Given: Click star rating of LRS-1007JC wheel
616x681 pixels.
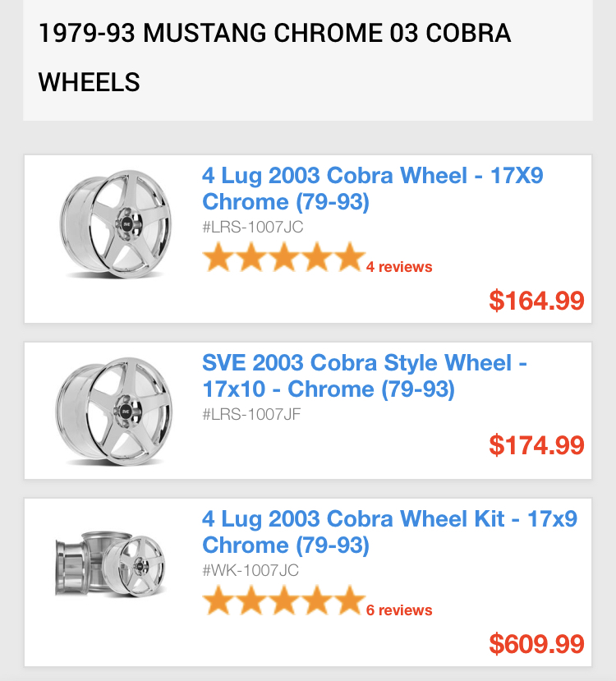Looking at the screenshot, I should (284, 257).
